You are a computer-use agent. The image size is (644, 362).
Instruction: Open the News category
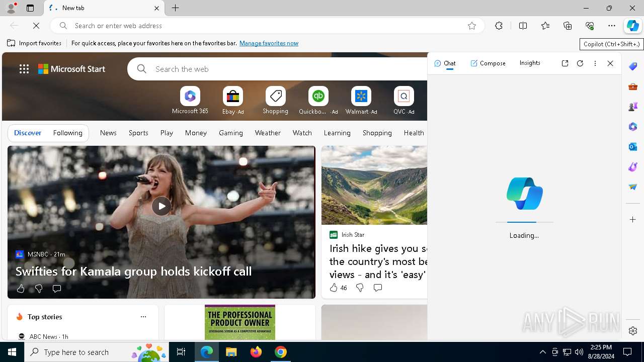pyautogui.click(x=108, y=133)
